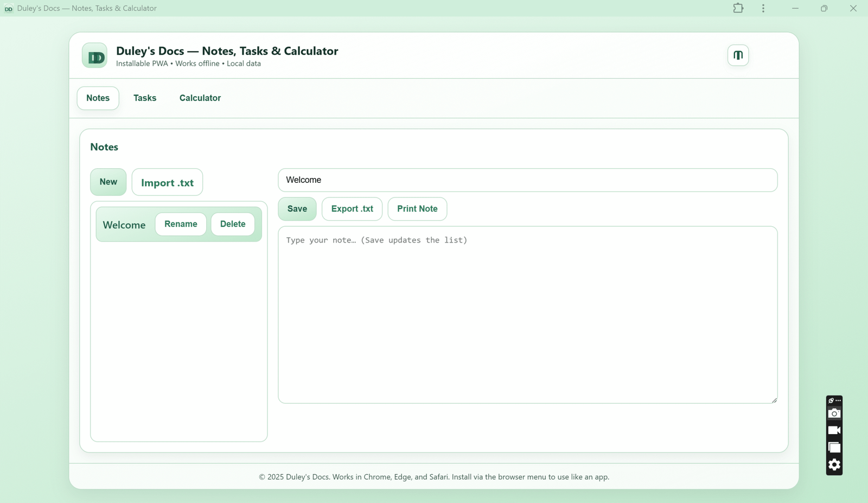
Task: Click the M monogram button at top right
Action: (x=738, y=55)
